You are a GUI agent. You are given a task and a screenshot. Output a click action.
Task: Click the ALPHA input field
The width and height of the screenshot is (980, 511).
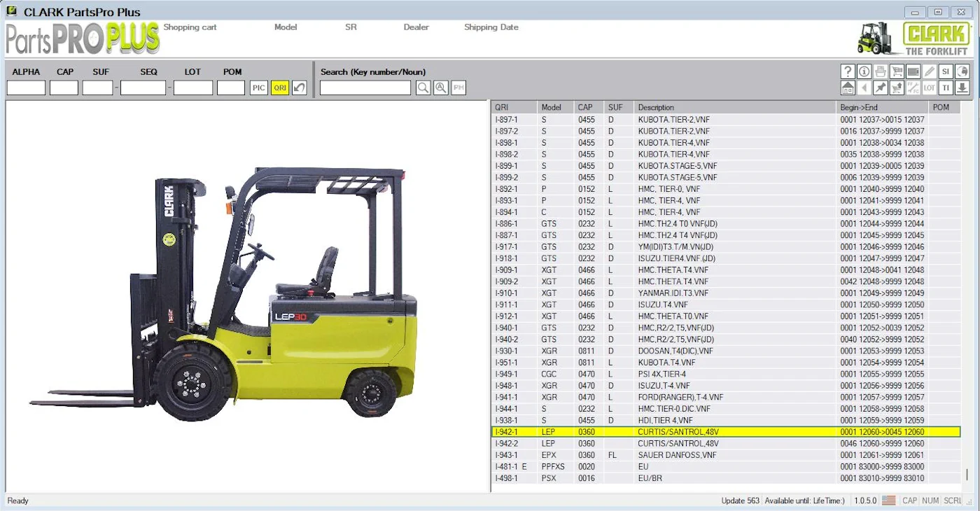click(26, 87)
